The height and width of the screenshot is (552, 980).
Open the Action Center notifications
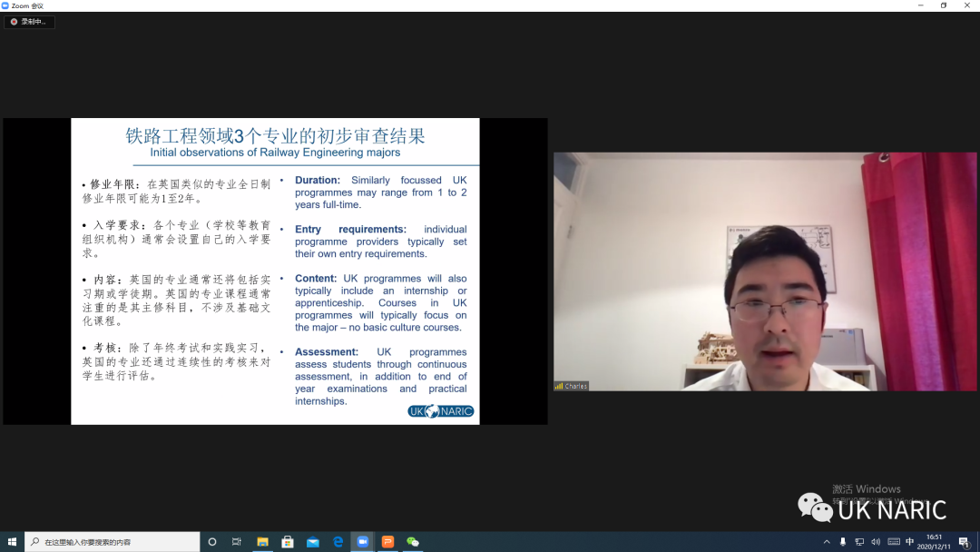point(965,542)
